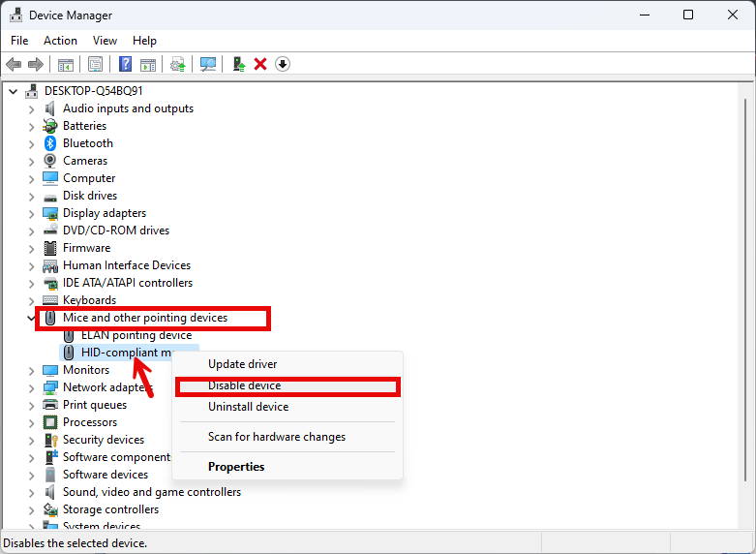Viewport: 756px width, 554px height.
Task: Click the down-arrow Disable device toolbar icon
Action: tap(283, 64)
